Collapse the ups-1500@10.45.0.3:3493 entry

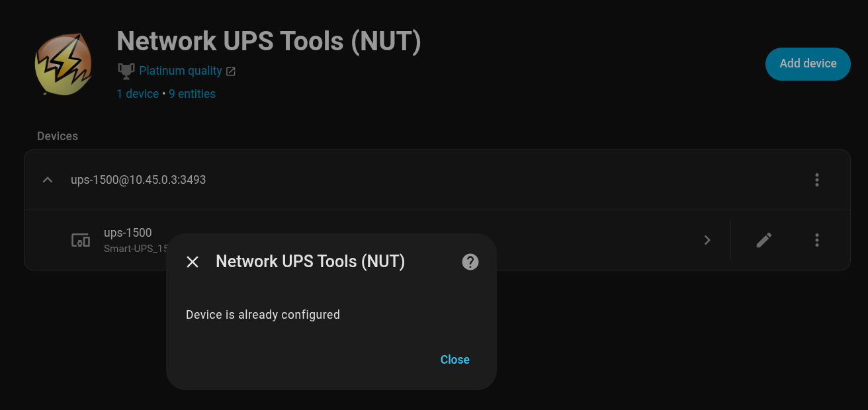click(48, 180)
